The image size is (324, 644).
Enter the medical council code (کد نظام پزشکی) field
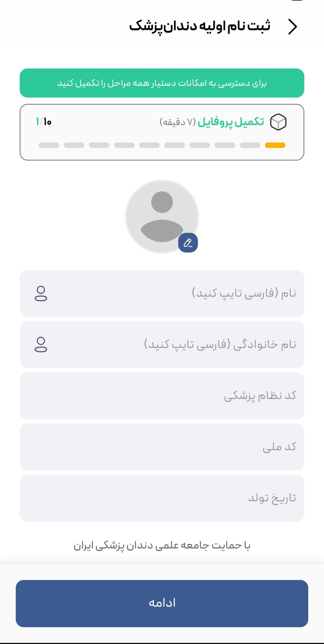[x=162, y=396]
